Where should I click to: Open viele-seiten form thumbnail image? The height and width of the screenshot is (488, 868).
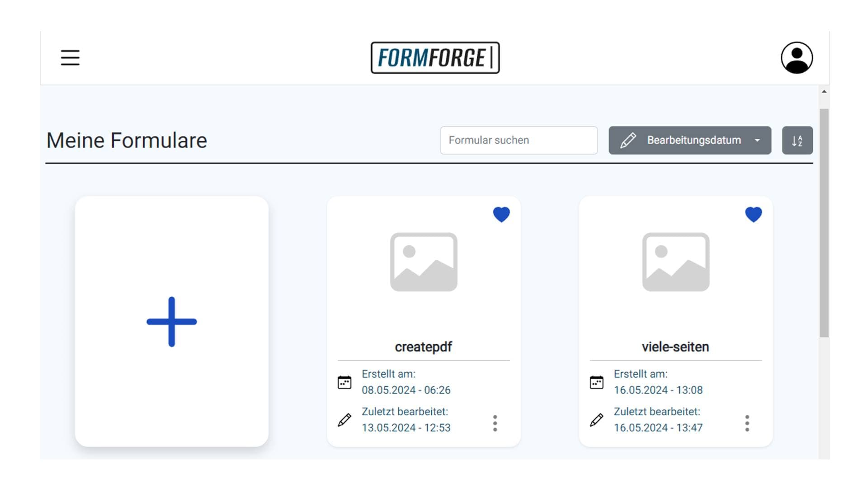(x=676, y=262)
